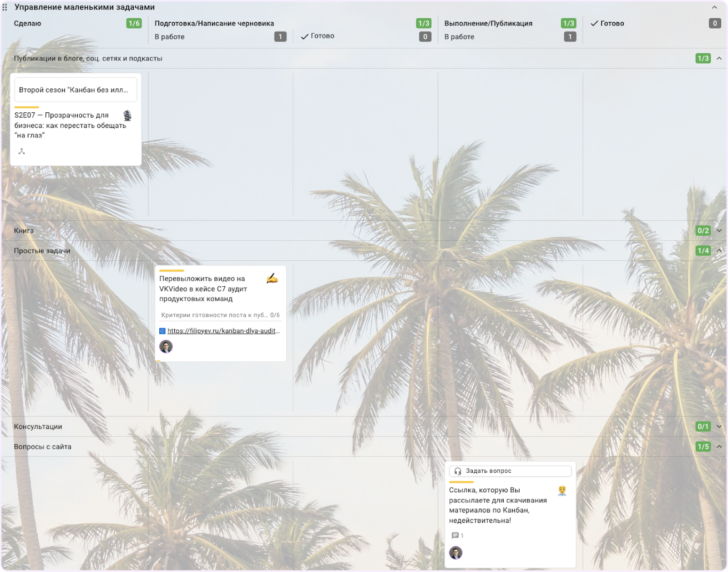Click the microphone icon on the S2E07 card
Screen dimensions: 728x572
coord(127,116)
